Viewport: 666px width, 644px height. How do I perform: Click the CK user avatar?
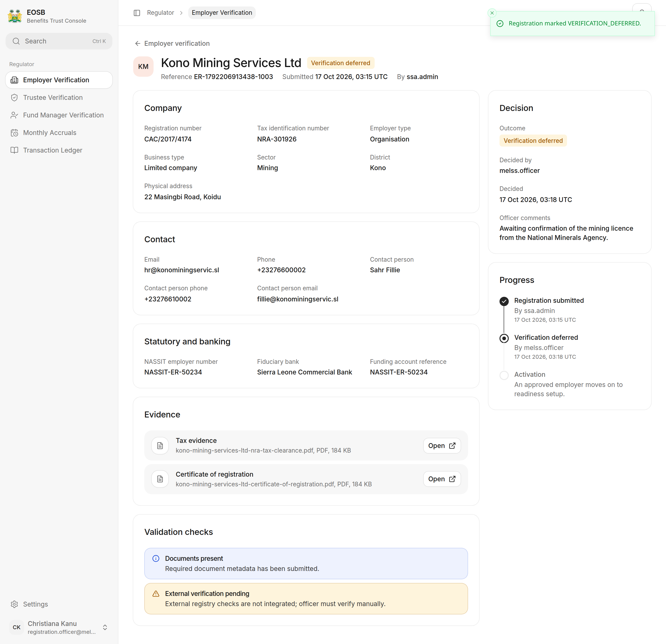coord(17,627)
